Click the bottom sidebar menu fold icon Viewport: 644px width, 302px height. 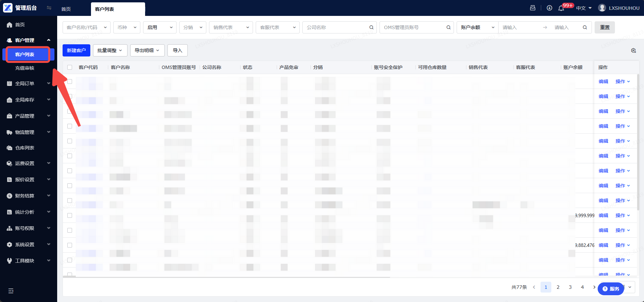11,291
